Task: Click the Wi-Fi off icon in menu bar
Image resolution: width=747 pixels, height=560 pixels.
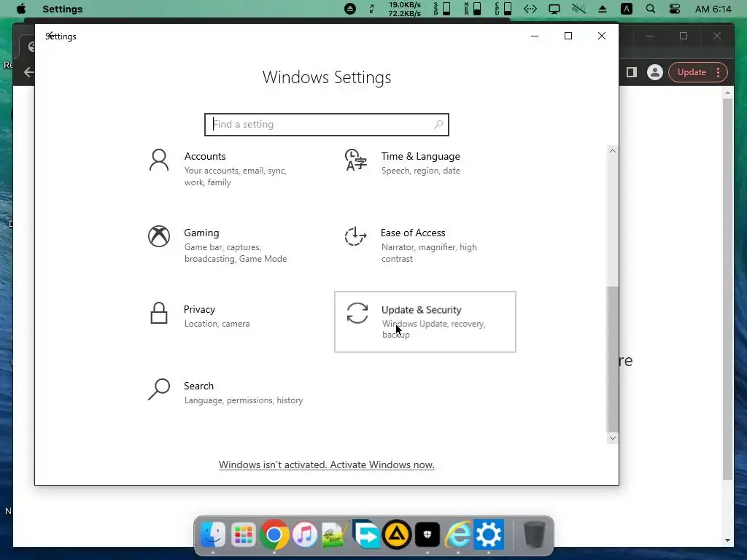Action: (x=578, y=9)
